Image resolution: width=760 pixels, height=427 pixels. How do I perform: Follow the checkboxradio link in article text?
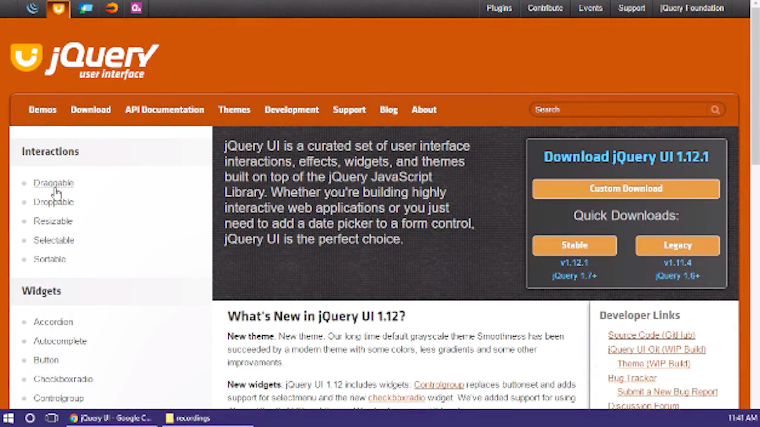[x=396, y=398]
